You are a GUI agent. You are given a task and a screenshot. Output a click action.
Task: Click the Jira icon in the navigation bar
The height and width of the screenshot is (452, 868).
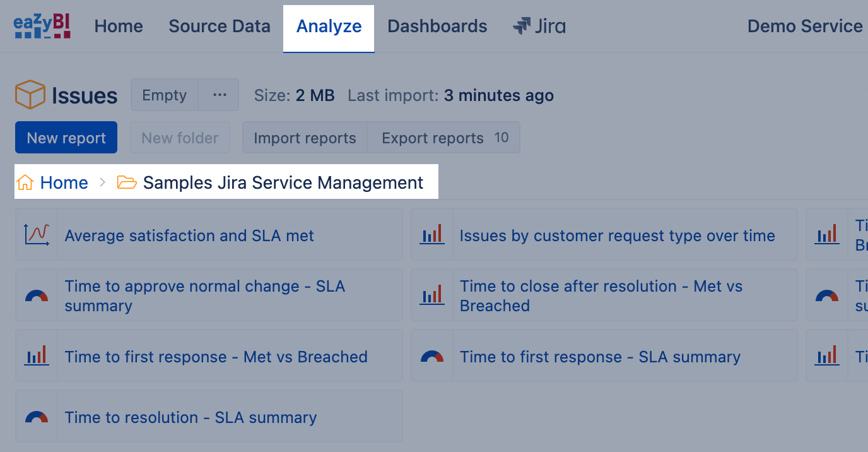(521, 26)
